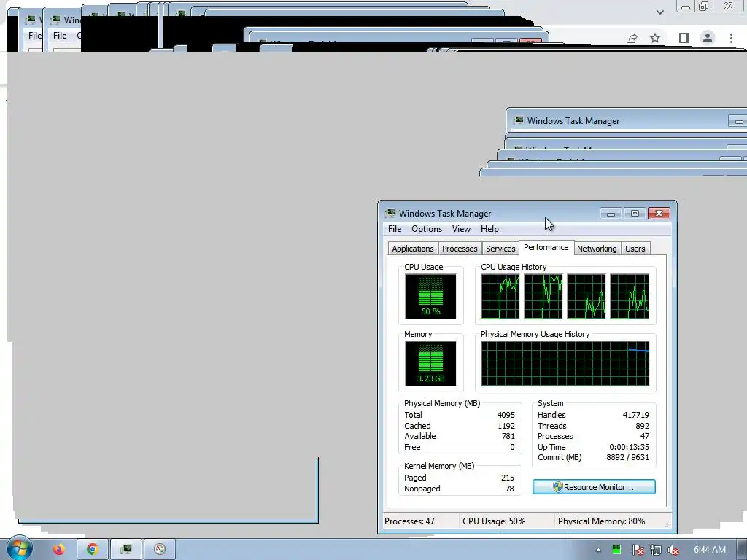The image size is (747, 560).
Task: Click the clock-like app icon on taskbar
Action: coord(160,550)
